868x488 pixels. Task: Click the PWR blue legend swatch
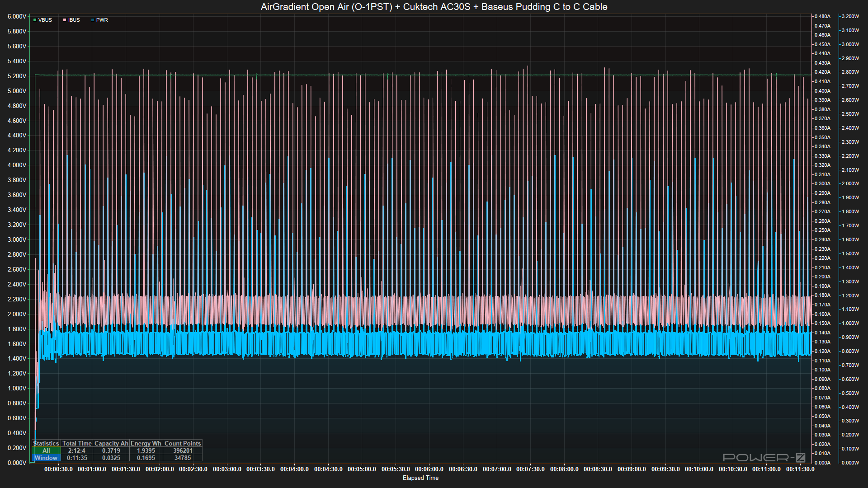[x=93, y=20]
